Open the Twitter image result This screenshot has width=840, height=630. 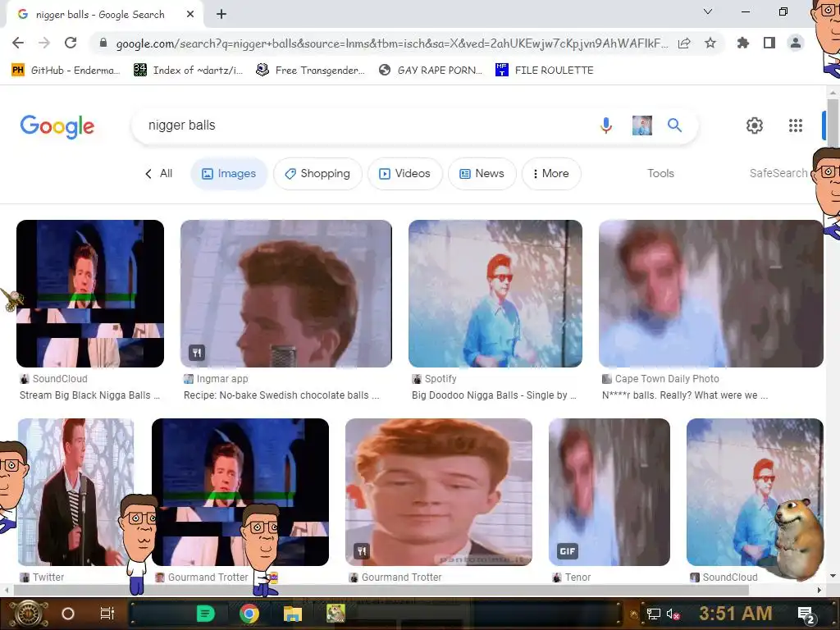[75, 492]
